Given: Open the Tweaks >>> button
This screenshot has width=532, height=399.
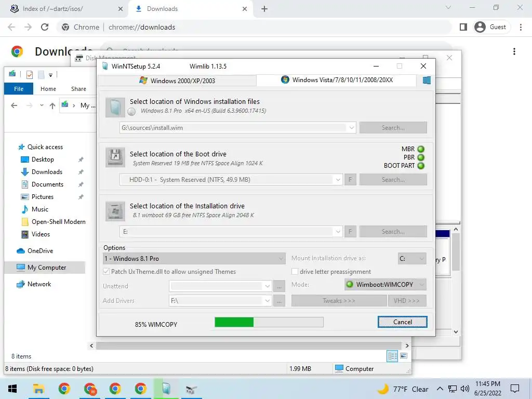Looking at the screenshot, I should pos(339,301).
